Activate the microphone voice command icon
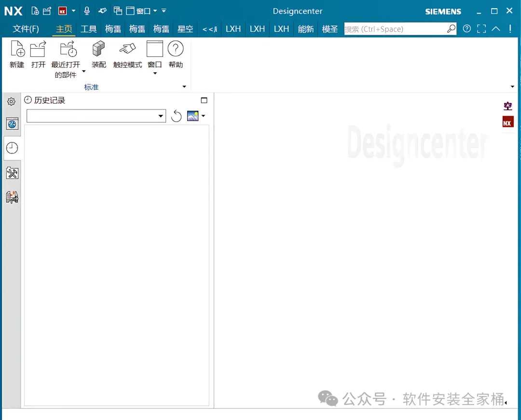 tap(87, 11)
